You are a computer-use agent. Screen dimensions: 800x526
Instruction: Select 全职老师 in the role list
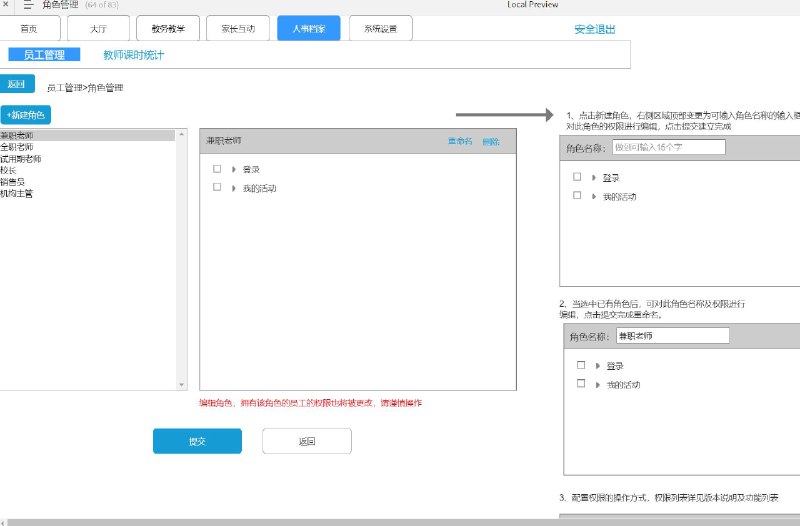pos(17,147)
